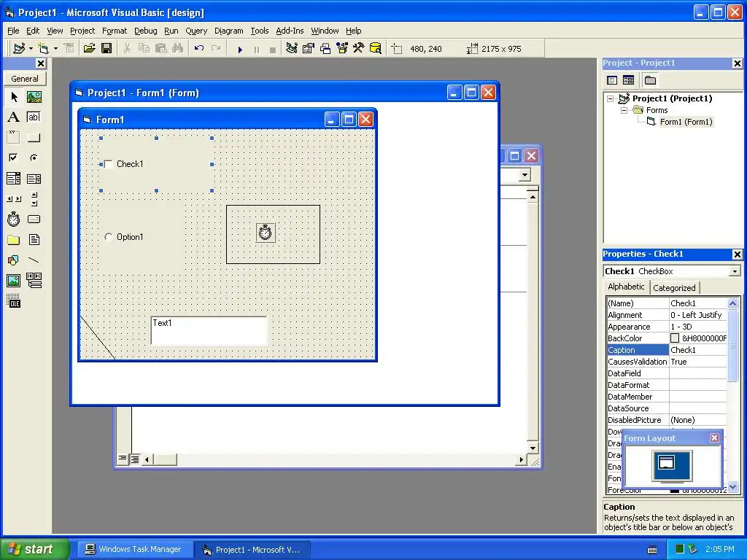Switch to the Categorized properties tab

674,288
